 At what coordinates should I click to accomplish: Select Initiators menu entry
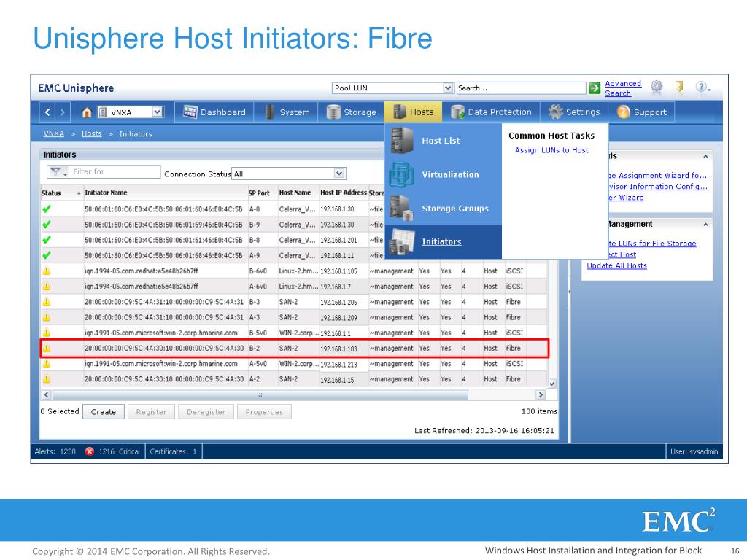441,242
